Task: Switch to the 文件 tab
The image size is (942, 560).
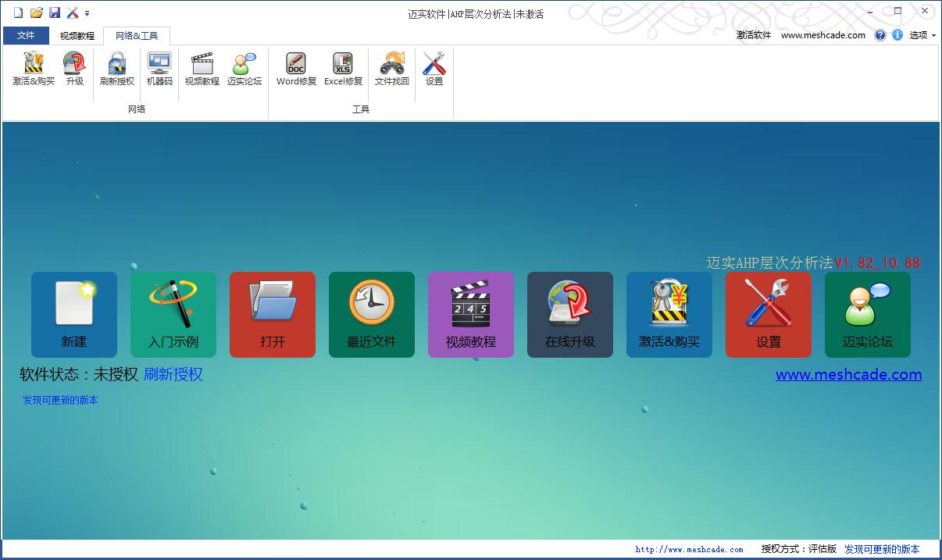Action: 26,35
